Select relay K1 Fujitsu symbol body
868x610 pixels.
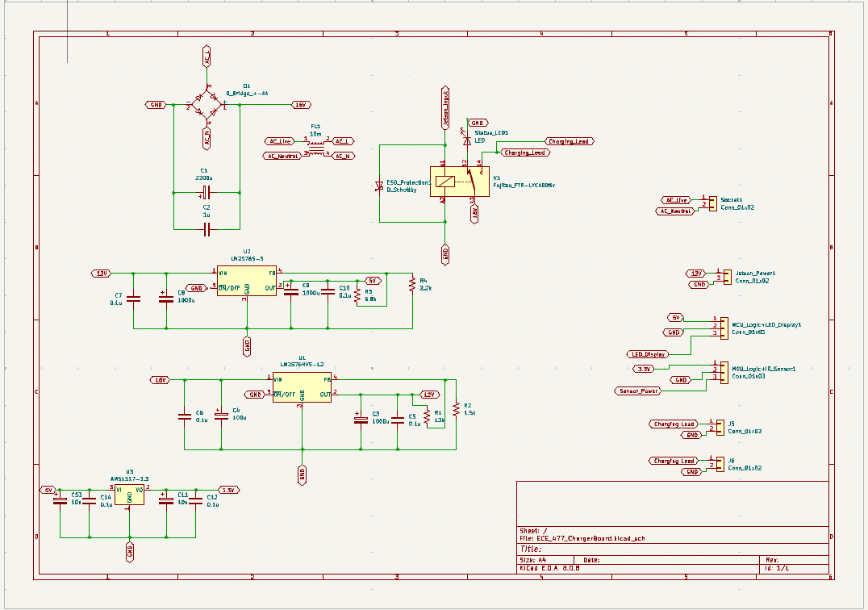[x=460, y=182]
